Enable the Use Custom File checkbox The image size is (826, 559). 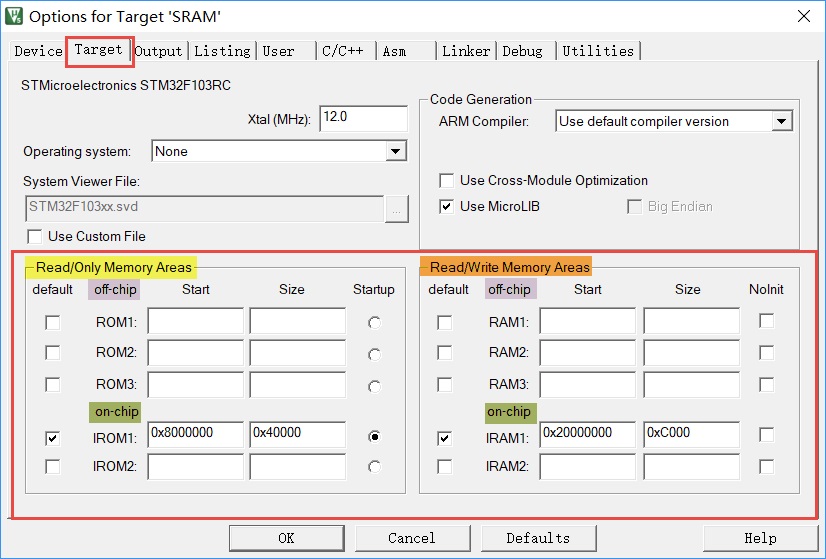coord(35,237)
